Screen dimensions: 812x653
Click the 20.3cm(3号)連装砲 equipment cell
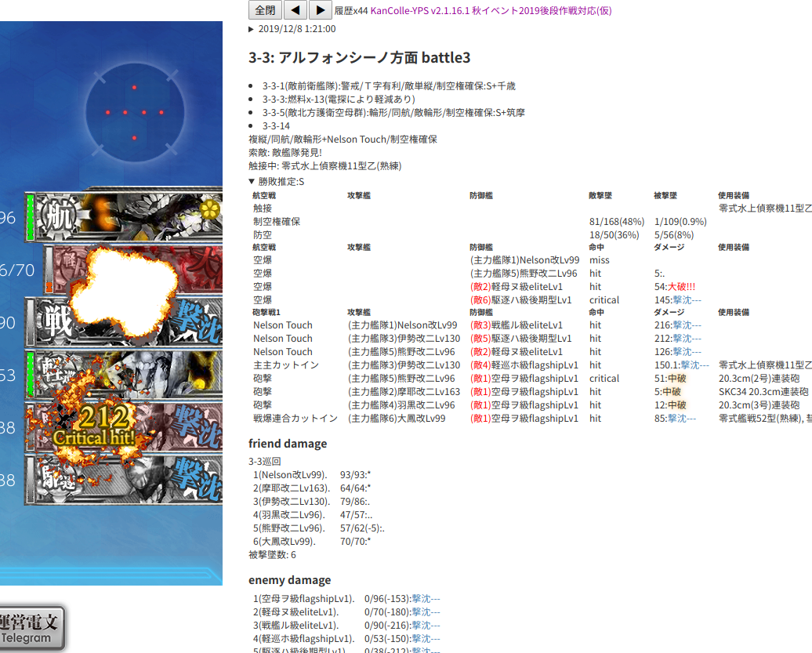tap(759, 405)
